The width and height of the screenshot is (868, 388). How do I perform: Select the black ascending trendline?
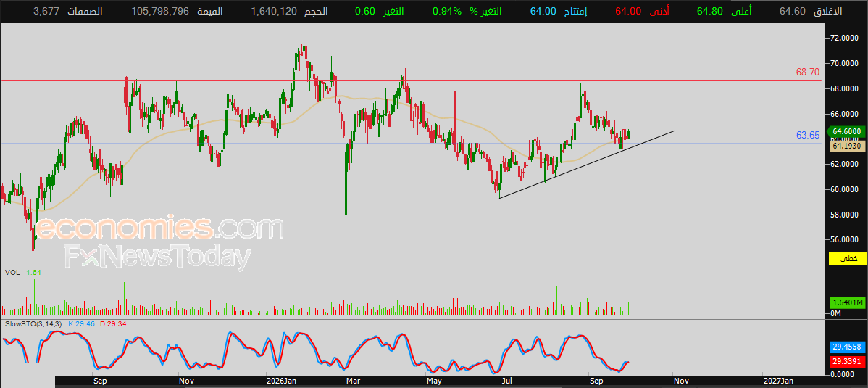[587, 165]
